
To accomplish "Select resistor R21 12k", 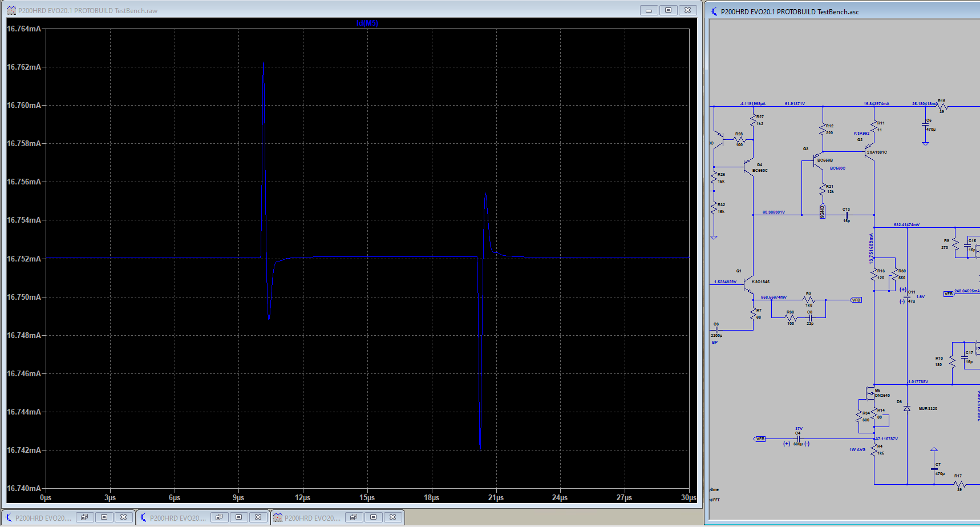I will (823, 190).
